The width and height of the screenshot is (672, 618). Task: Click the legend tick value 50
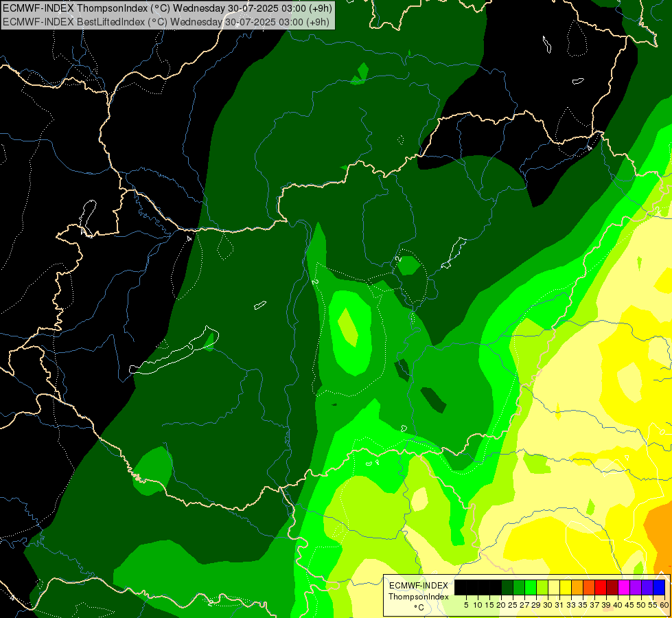pyautogui.click(x=641, y=605)
